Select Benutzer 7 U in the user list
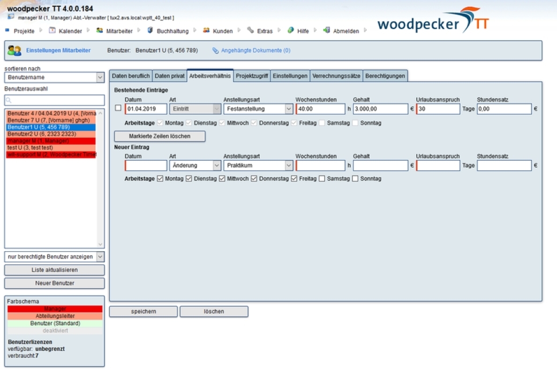Image resolution: width=557 pixels, height=392 pixels. (51, 120)
